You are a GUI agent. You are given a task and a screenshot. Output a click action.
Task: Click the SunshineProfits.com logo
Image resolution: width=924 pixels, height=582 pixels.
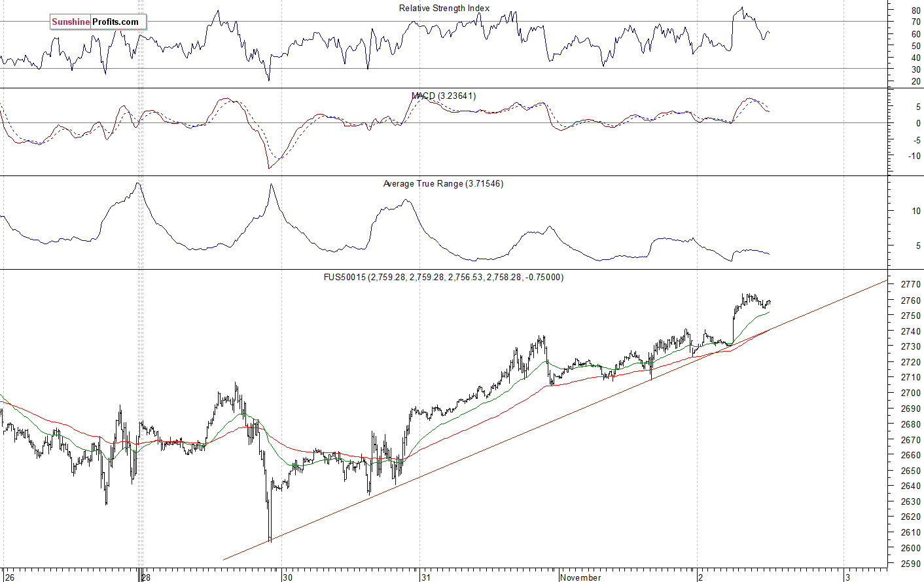[x=98, y=22]
